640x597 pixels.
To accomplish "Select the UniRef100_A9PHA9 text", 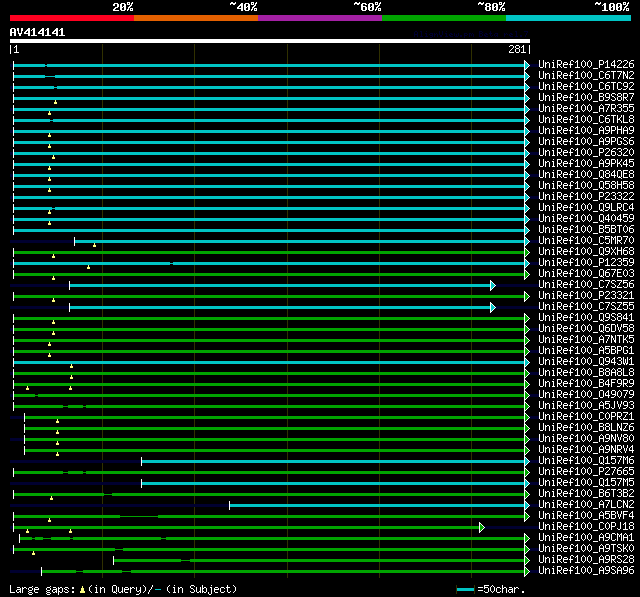I will (x=586, y=131).
